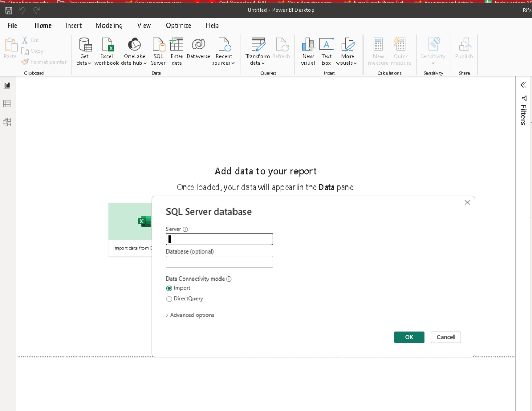Viewport: 532px width, 411px height.
Task: Click the Excel import card thumbnail
Action: (x=131, y=221)
